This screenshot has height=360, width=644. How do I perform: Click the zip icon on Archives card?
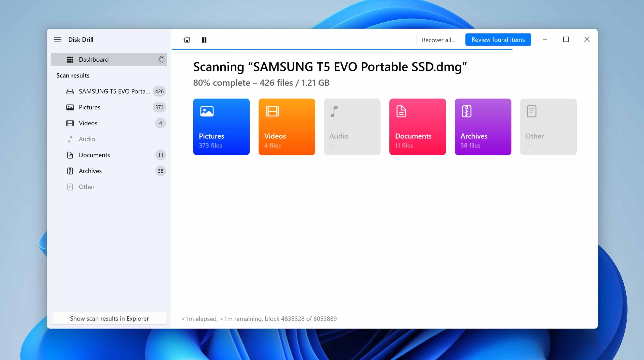pos(466,111)
